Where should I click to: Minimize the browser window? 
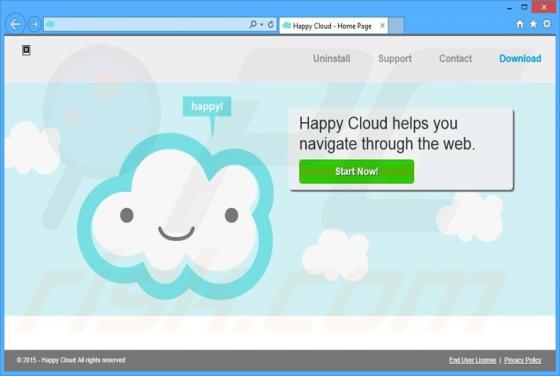[510, 8]
